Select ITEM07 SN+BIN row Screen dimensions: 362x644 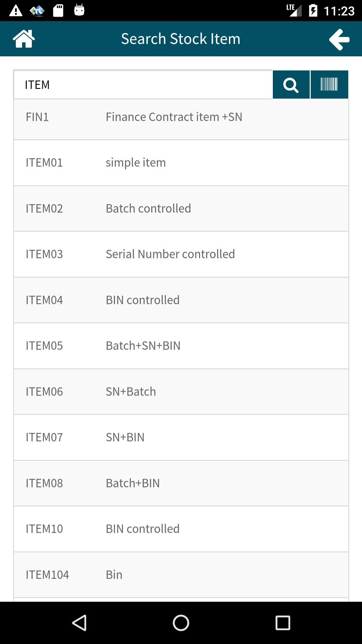(x=181, y=437)
